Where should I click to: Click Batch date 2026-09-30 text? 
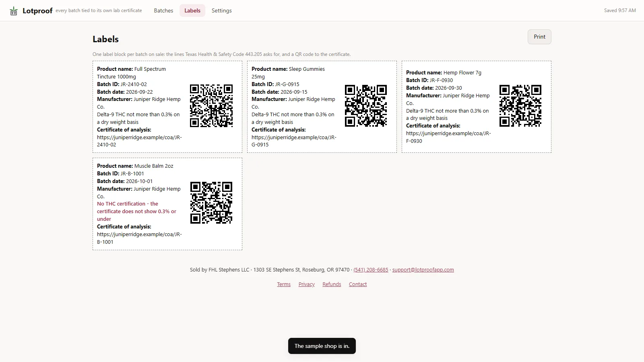pos(434,88)
